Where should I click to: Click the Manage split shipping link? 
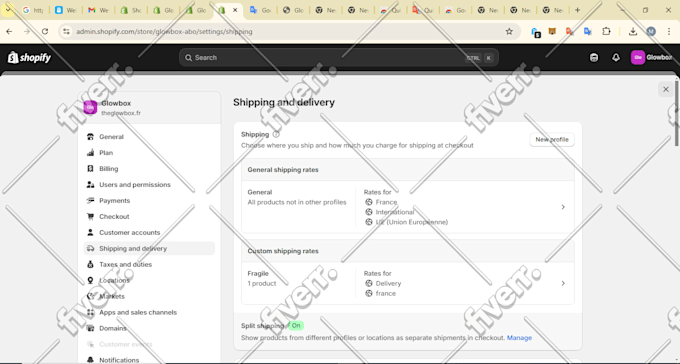pos(519,338)
